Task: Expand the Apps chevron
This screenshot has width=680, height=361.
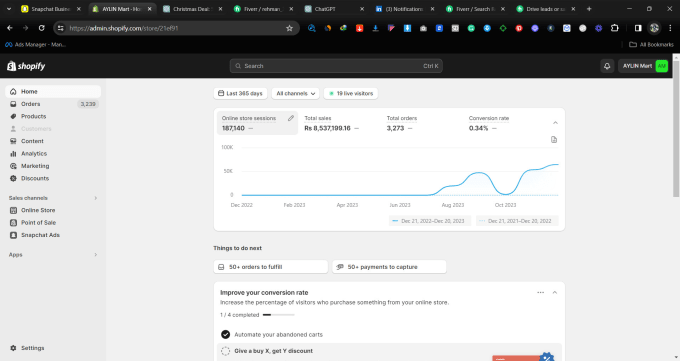Action: coord(95,255)
